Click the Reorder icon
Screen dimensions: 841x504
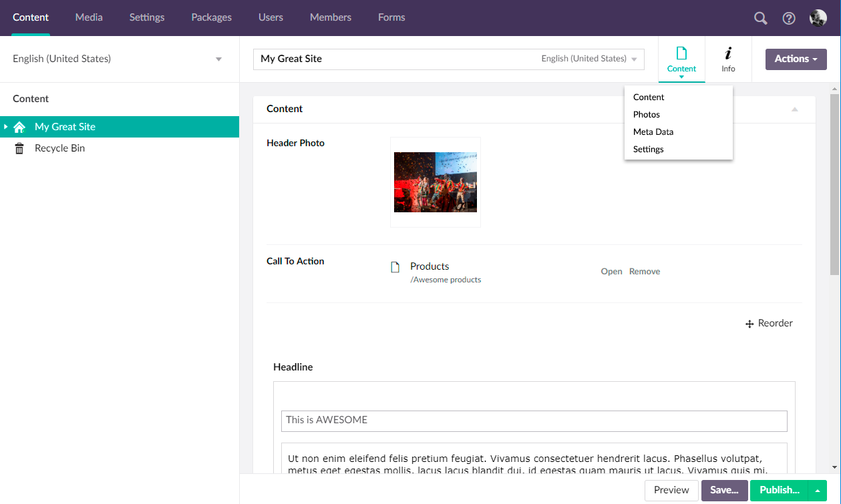[x=749, y=324]
